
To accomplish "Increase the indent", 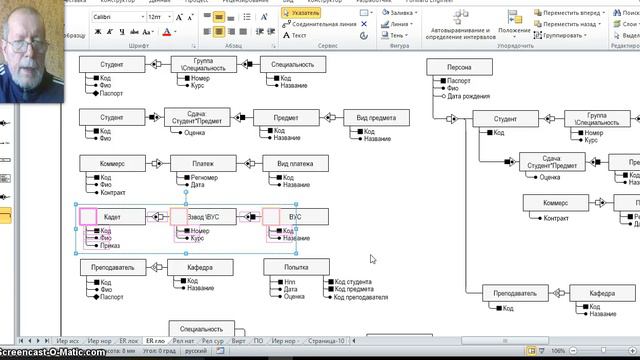I will click(271, 31).
